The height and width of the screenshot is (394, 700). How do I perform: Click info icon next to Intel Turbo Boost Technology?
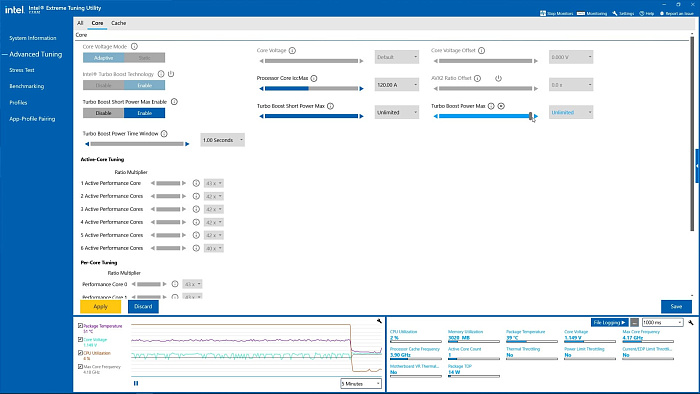(x=161, y=74)
